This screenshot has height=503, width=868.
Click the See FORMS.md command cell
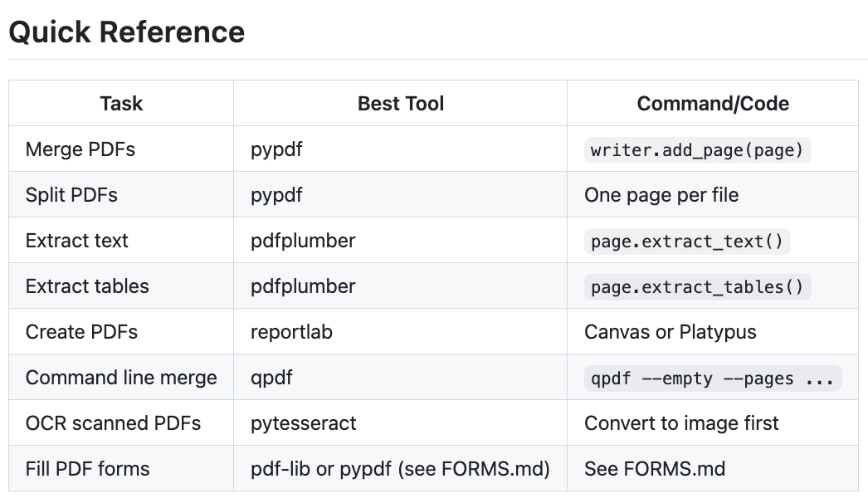(655, 469)
